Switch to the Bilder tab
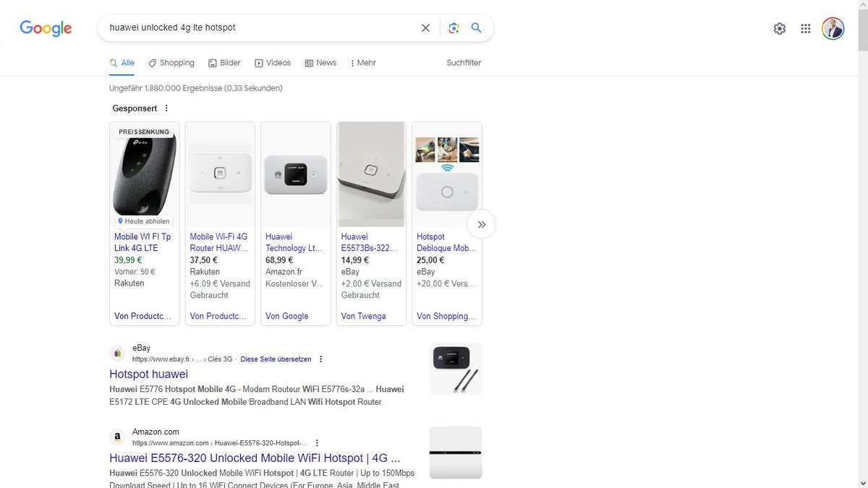The height and width of the screenshot is (488, 868). pyautogui.click(x=224, y=63)
